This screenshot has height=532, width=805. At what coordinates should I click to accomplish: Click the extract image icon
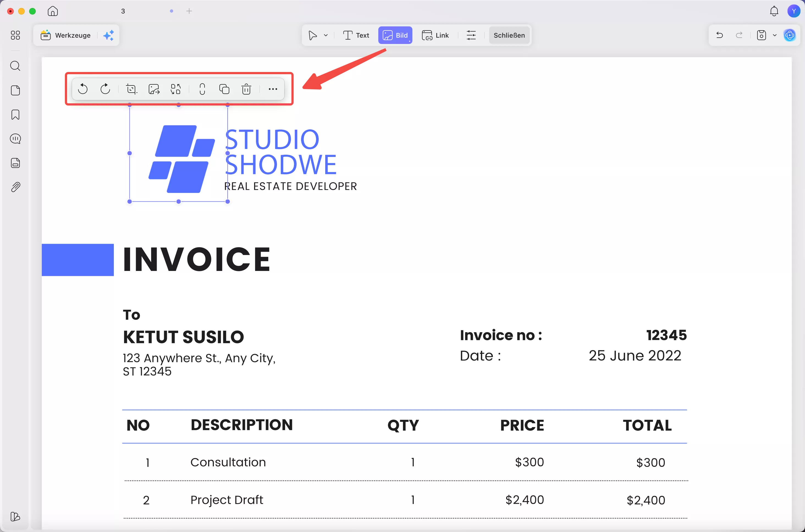click(154, 89)
